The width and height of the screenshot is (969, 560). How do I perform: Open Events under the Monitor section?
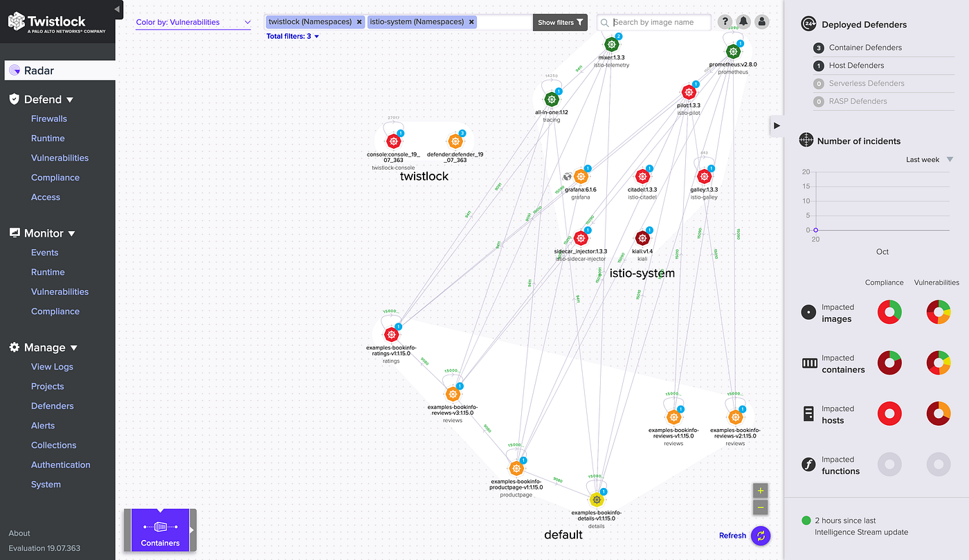[x=44, y=252]
